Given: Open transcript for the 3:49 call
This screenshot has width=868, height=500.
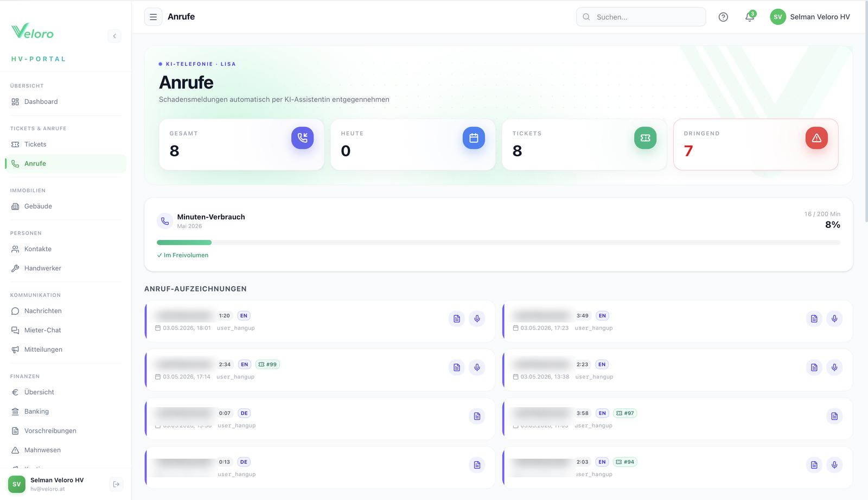Looking at the screenshot, I should pyautogui.click(x=814, y=319).
